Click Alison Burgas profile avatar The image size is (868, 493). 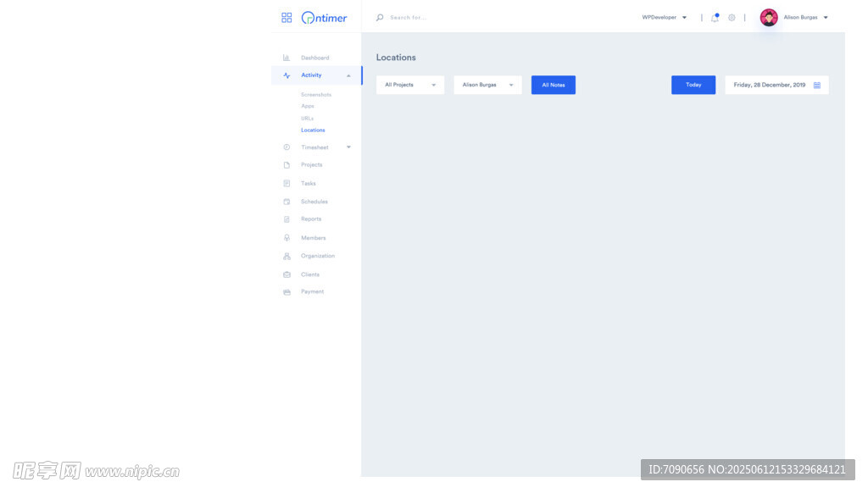pyautogui.click(x=769, y=18)
